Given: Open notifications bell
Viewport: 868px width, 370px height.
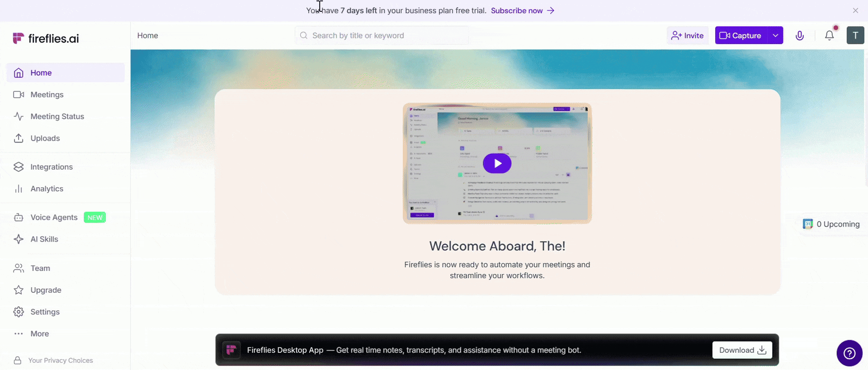Looking at the screenshot, I should pyautogui.click(x=830, y=35).
